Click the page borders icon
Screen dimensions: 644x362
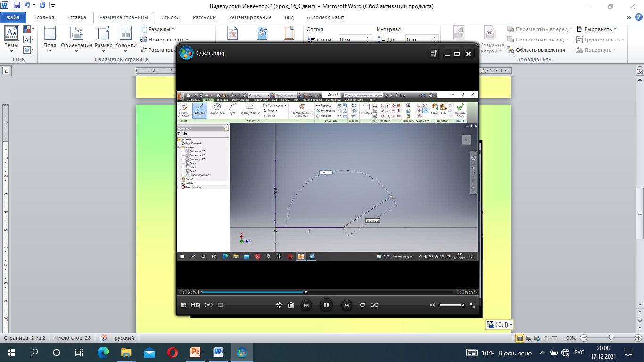pyautogui.click(x=289, y=33)
